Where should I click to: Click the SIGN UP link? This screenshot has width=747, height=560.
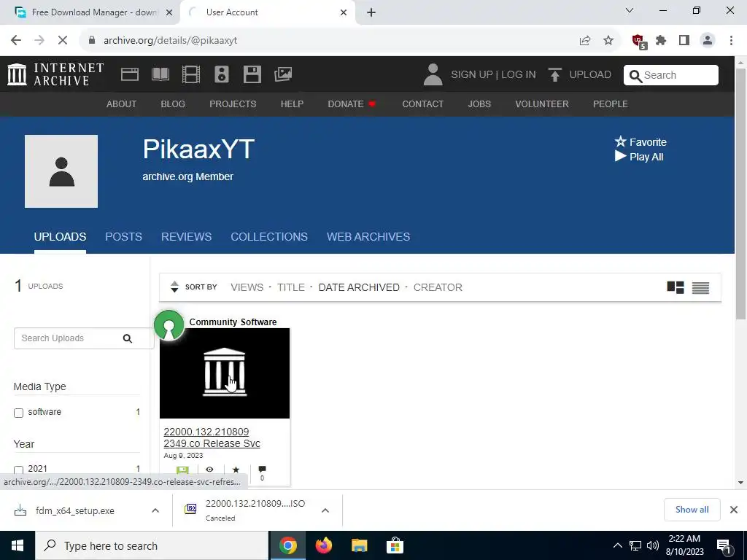pos(472,75)
